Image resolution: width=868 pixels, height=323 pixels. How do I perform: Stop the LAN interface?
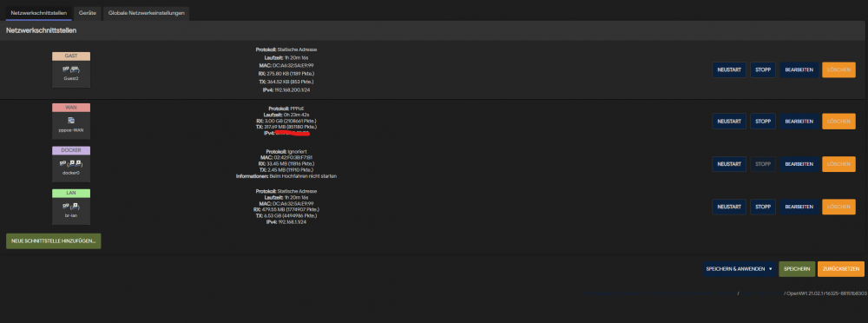[x=763, y=207]
